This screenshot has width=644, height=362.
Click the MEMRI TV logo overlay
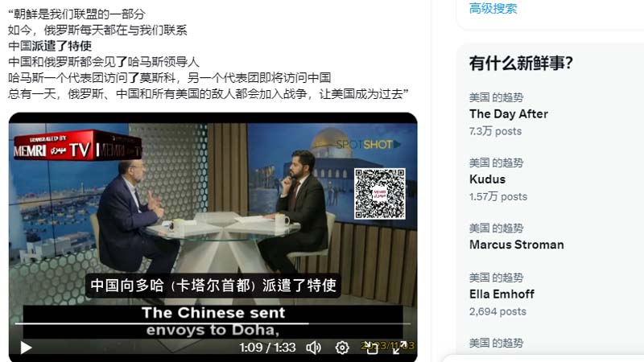tap(77, 146)
